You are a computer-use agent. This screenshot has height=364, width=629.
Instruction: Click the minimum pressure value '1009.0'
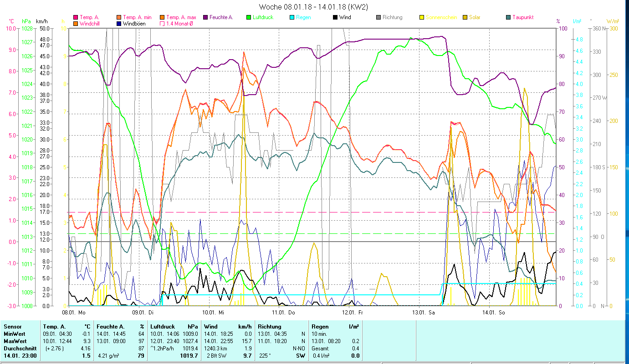(x=190, y=334)
